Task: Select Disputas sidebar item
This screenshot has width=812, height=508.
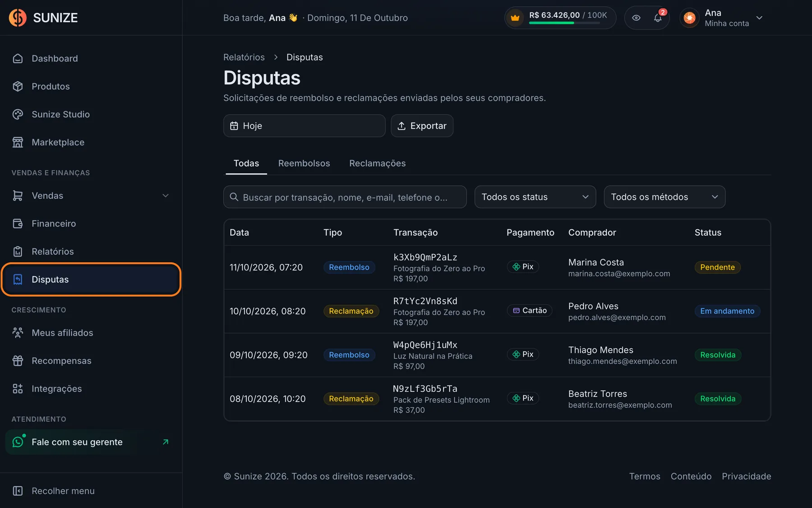Action: [x=91, y=280]
